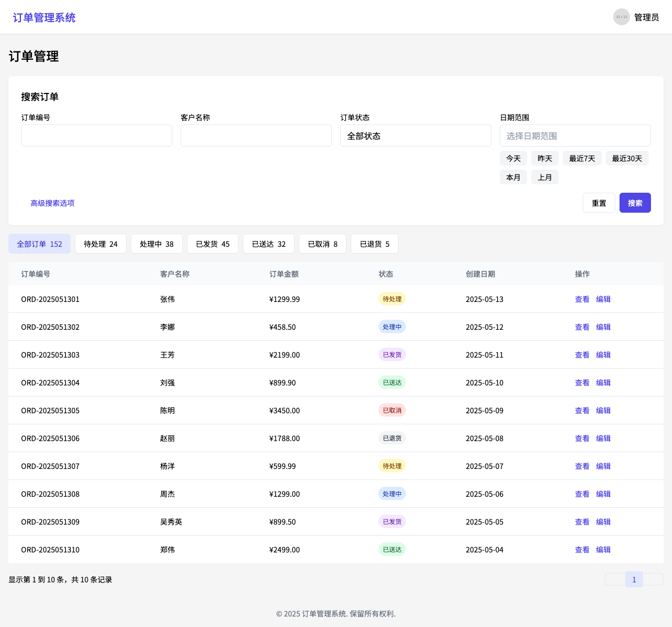The width and height of the screenshot is (672, 627).
Task: Click the 重置 button
Action: click(598, 203)
